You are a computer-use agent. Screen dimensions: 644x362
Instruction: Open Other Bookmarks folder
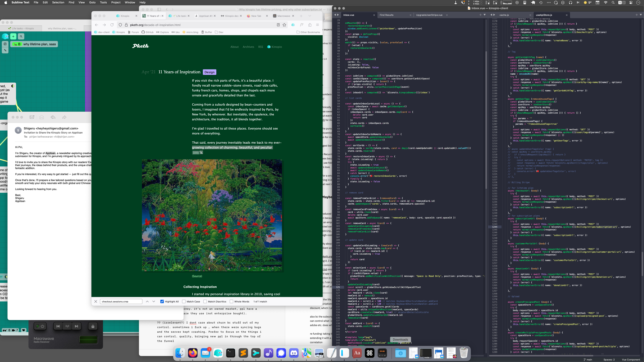[x=308, y=32]
